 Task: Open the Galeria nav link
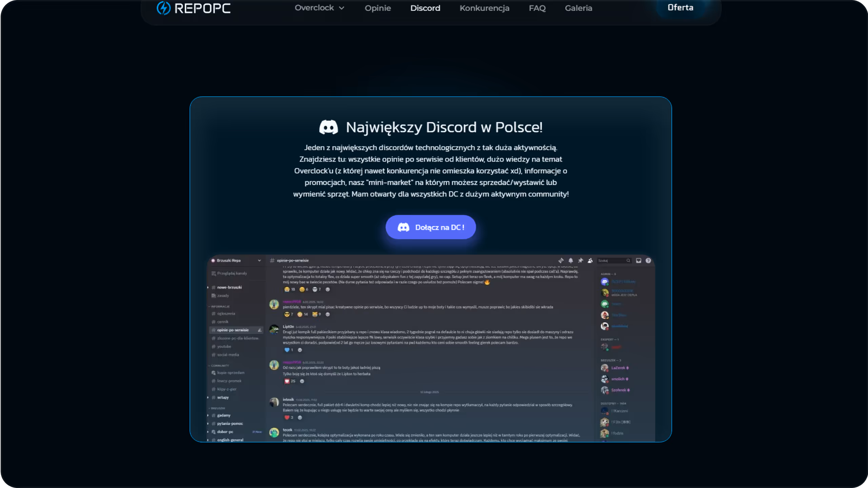tap(578, 8)
